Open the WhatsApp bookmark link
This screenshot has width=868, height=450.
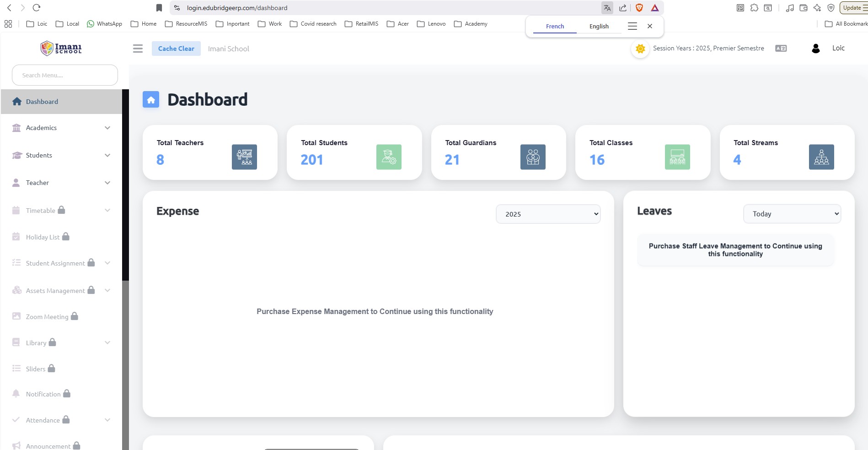click(104, 24)
